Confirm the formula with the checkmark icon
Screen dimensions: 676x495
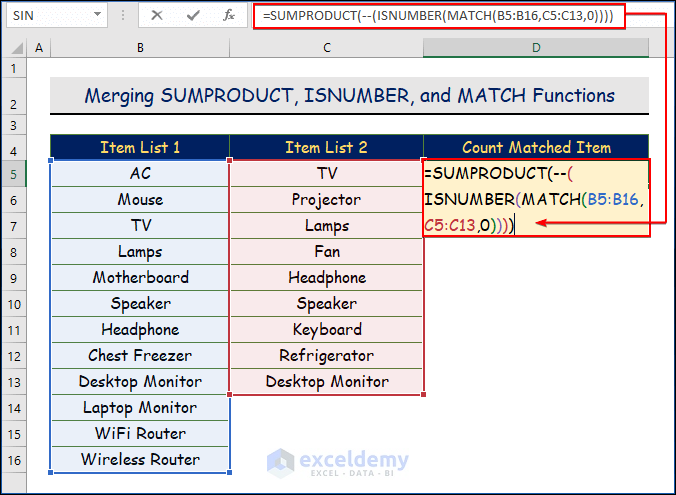coord(193,16)
